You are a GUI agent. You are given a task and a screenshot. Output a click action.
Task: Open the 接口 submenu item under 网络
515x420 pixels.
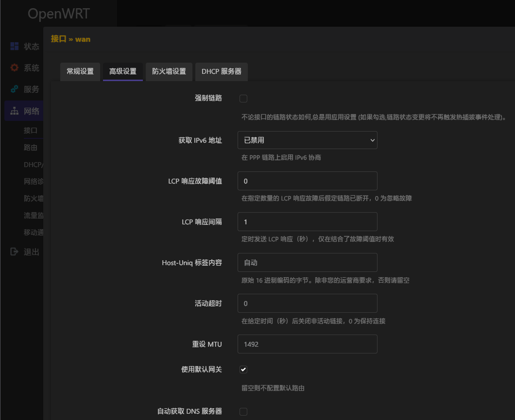pyautogui.click(x=31, y=131)
